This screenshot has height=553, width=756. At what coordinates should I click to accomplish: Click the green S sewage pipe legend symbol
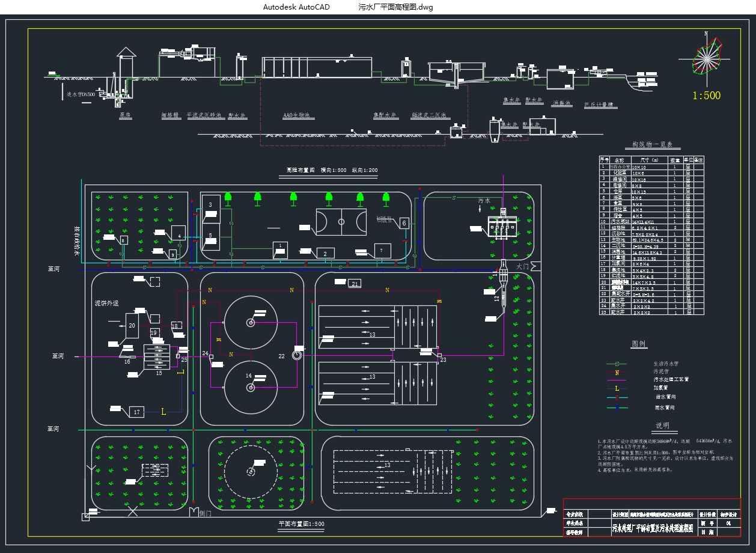coord(617,364)
